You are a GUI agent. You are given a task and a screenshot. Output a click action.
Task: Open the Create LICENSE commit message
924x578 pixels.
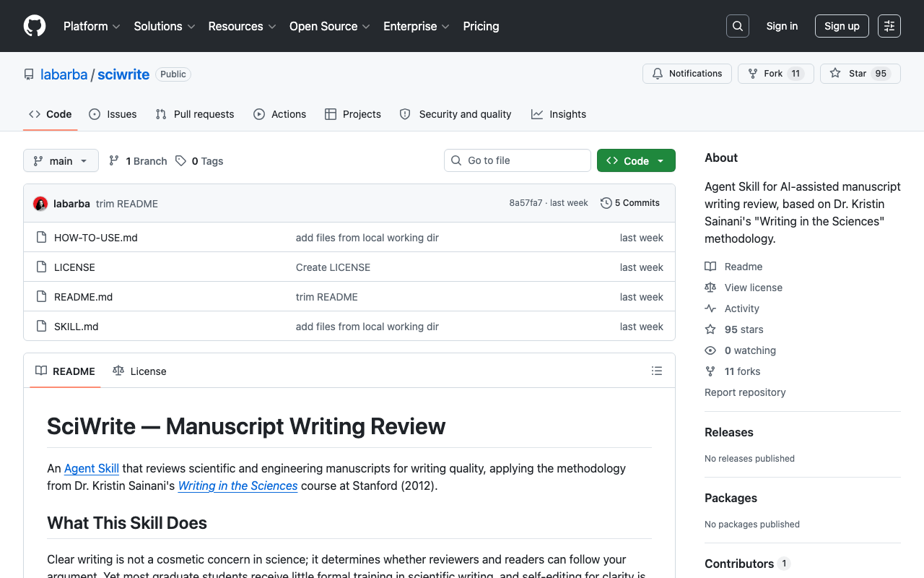[x=333, y=267]
